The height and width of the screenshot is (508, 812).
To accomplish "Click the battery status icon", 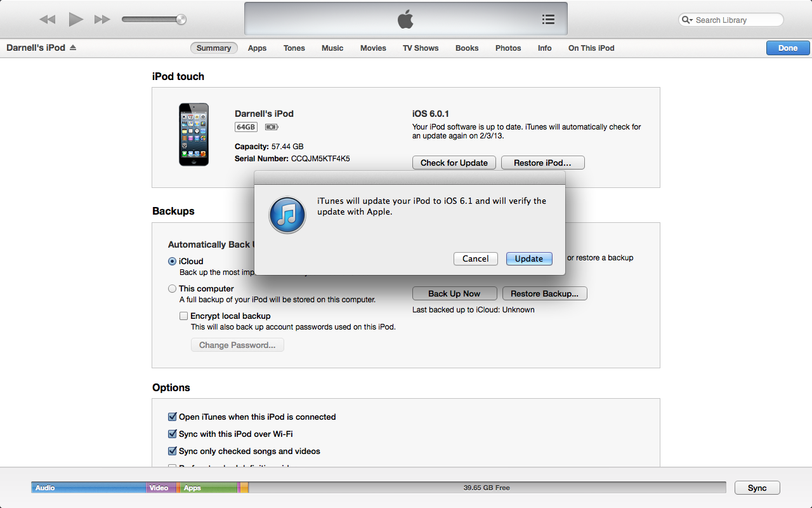I will pos(272,127).
